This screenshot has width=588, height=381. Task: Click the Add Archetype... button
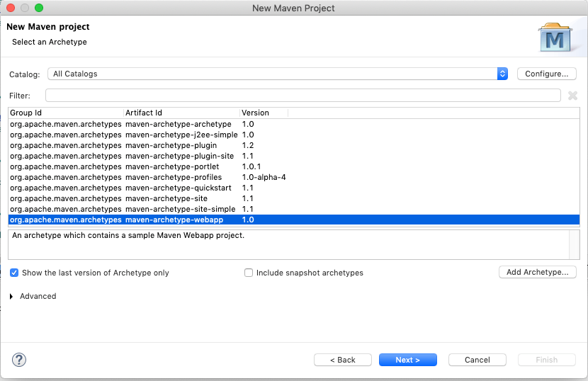[x=538, y=272]
